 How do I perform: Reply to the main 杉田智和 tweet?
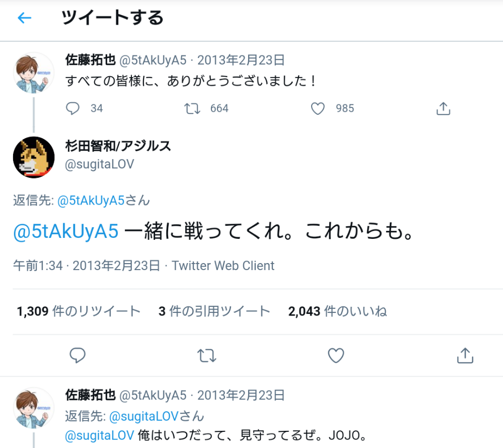click(x=77, y=355)
